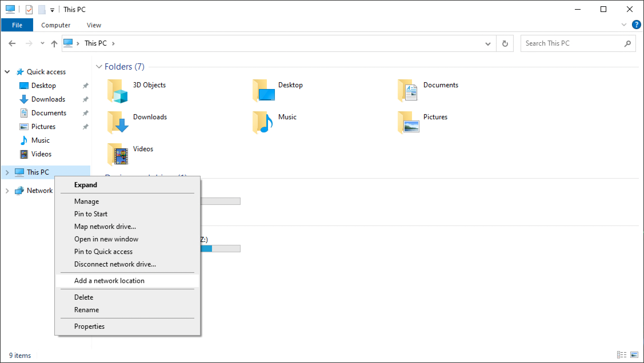Click the Back navigation arrow
The height and width of the screenshot is (363, 644).
point(12,43)
